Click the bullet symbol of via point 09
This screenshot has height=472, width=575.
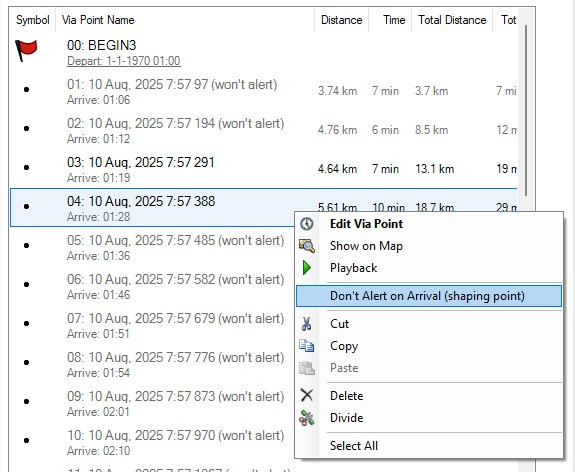(x=26, y=402)
